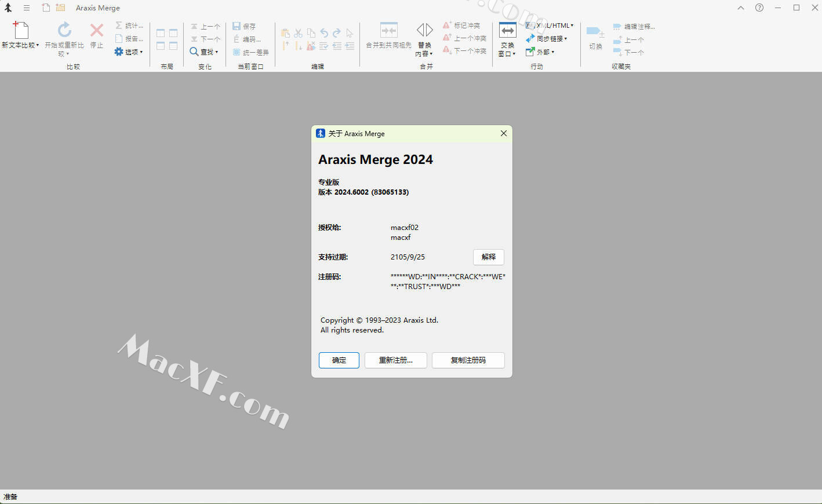This screenshot has width=822, height=504.
Task: Open Edit comment (编辑注释...) in bookmarks group
Action: click(x=634, y=27)
